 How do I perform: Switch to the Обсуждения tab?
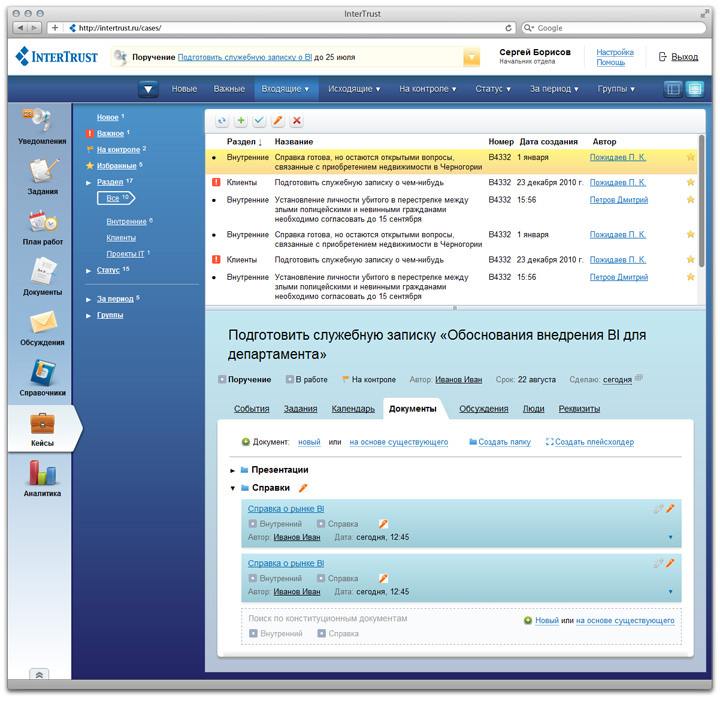click(484, 409)
